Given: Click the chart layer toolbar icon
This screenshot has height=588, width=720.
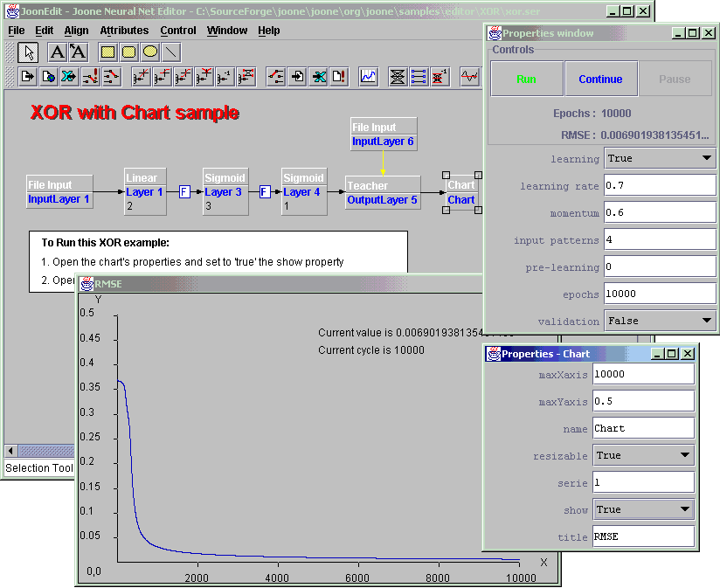Looking at the screenshot, I should [368, 77].
